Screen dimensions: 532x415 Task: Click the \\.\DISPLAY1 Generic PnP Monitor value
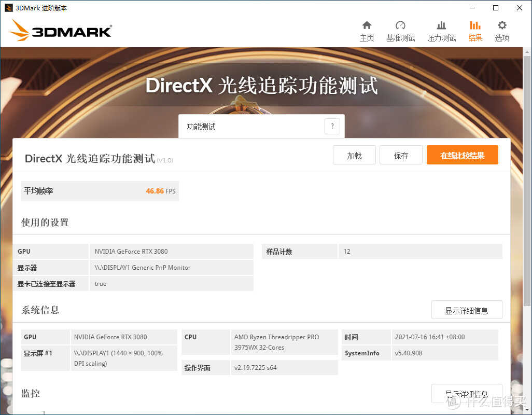pos(143,267)
